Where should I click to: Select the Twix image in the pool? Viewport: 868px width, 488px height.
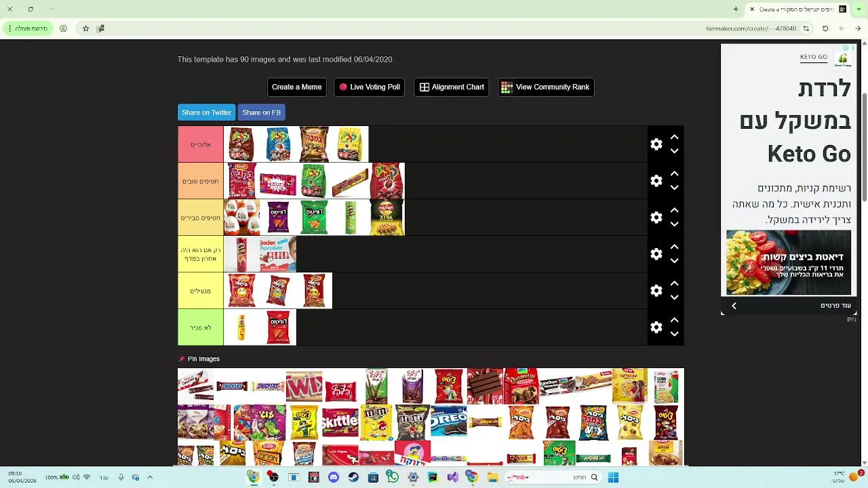coord(304,386)
